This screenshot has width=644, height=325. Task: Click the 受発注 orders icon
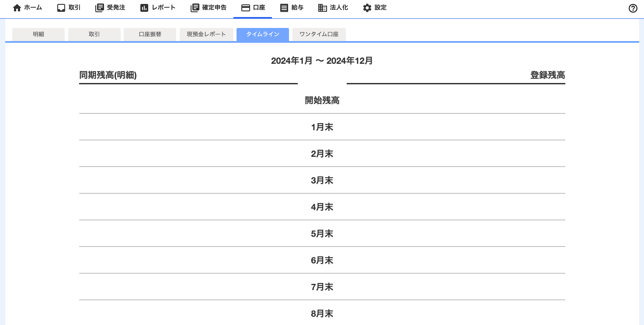pyautogui.click(x=99, y=8)
